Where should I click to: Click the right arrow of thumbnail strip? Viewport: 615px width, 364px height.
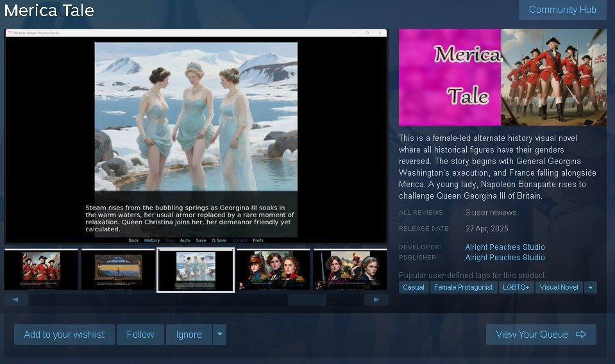tap(376, 300)
